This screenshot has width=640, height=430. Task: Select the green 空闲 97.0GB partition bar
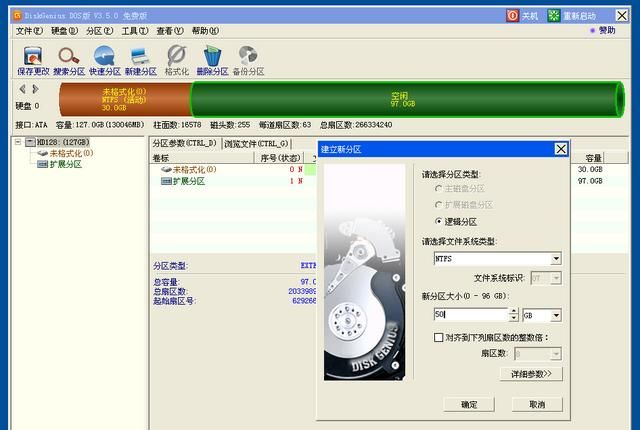(x=407, y=100)
